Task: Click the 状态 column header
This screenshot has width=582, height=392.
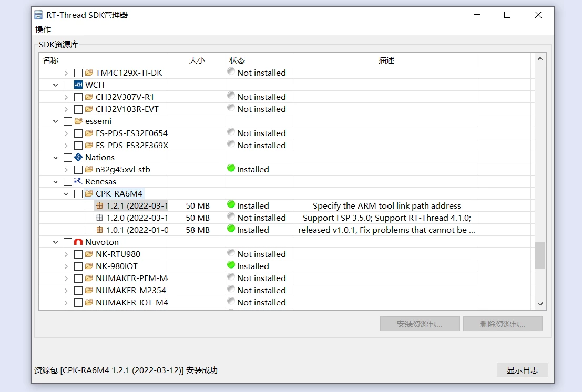Action: [260, 60]
